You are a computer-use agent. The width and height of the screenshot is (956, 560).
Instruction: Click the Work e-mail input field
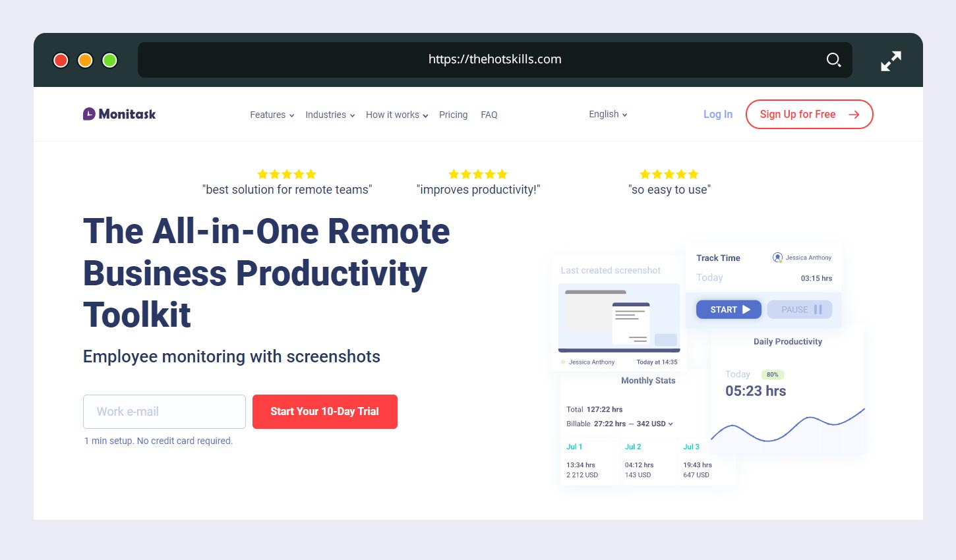[x=164, y=411]
